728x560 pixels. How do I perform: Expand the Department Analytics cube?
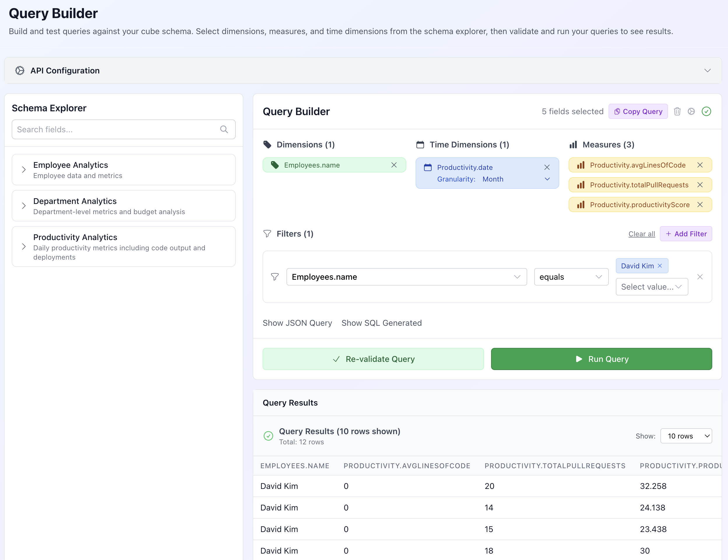pos(24,206)
